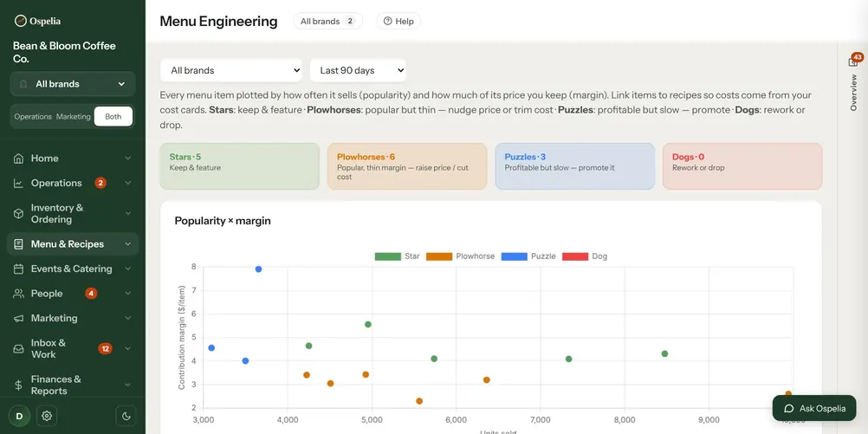Screen dimensions: 868x434
Task: Open Finances & Reports menu item
Action: 73,385
